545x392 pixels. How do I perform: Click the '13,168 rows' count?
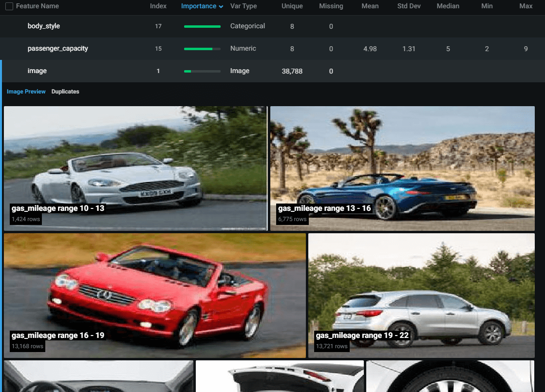[27, 347]
